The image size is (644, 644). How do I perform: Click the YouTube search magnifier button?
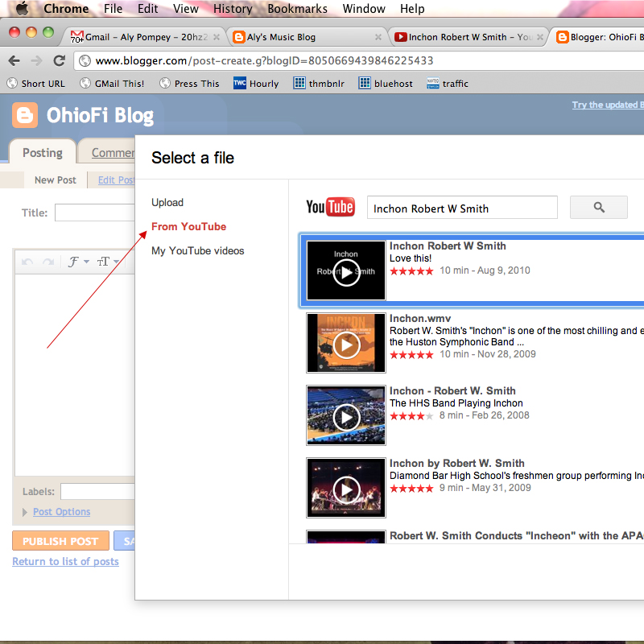(598, 208)
